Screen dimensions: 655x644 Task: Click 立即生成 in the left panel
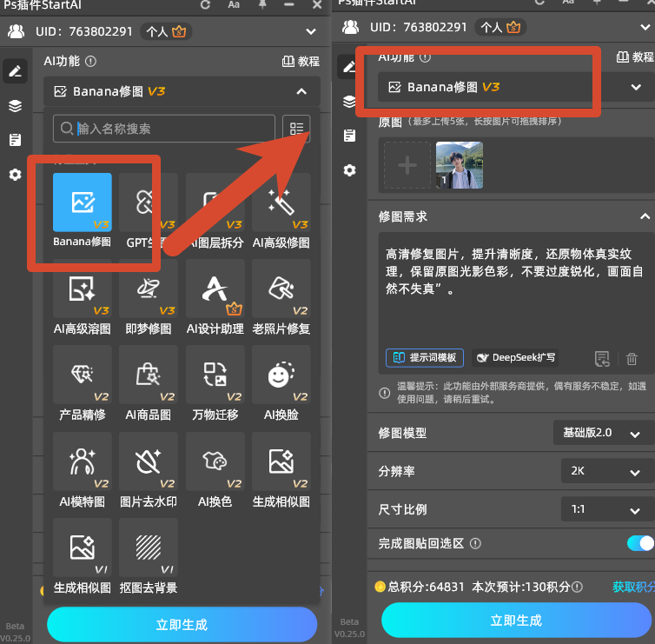[182, 625]
